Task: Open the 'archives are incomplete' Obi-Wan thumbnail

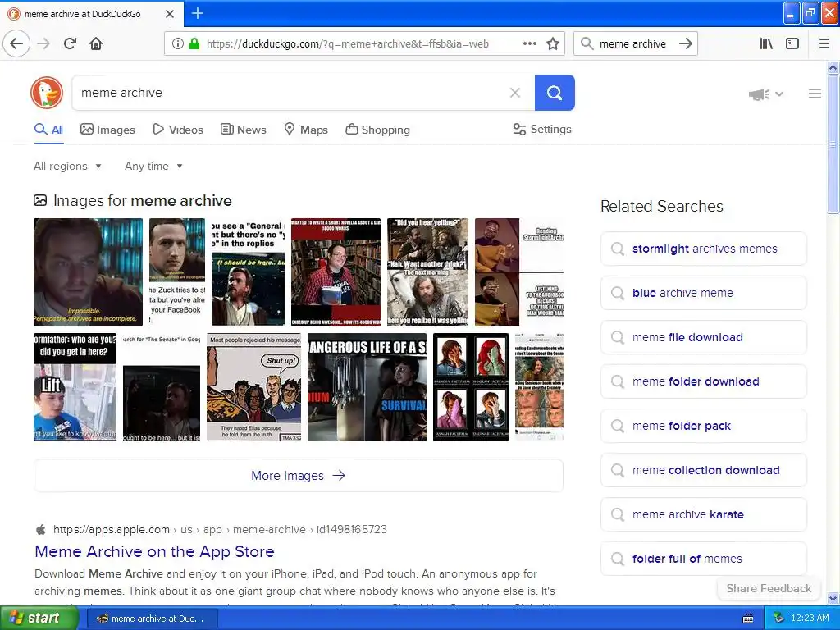Action: (x=88, y=272)
